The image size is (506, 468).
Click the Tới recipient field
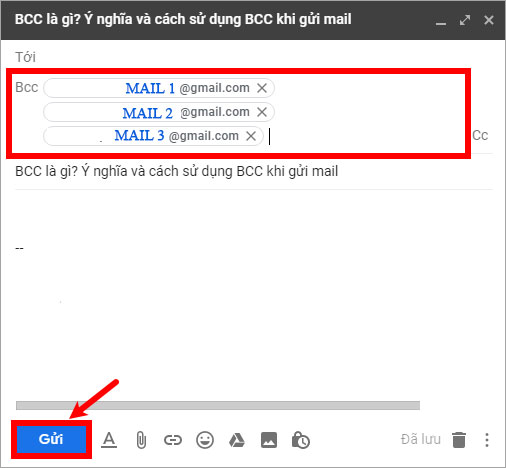tap(253, 57)
